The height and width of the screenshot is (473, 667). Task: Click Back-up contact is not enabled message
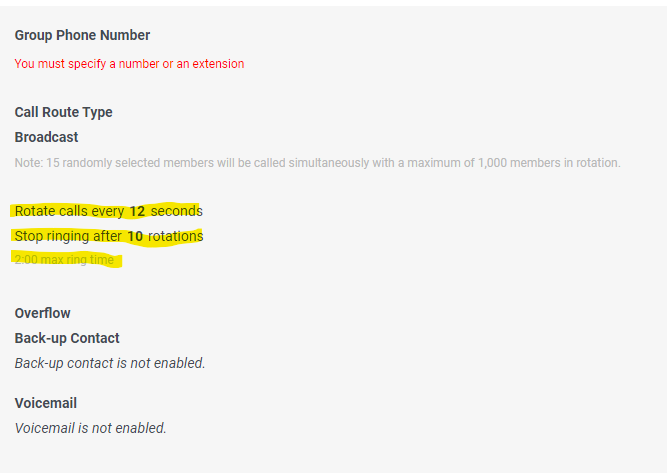pos(110,363)
